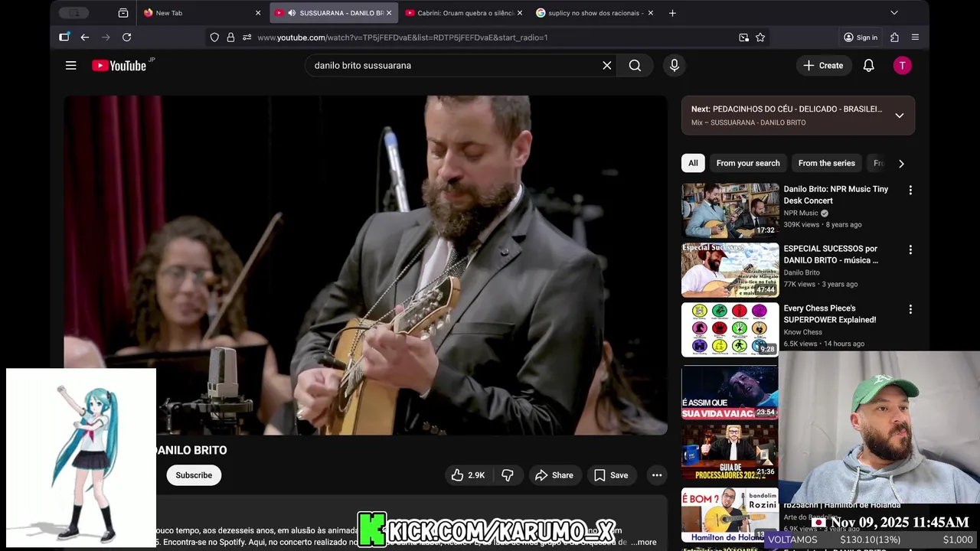Open the account avatar menu
The image size is (980, 551).
[x=902, y=66]
